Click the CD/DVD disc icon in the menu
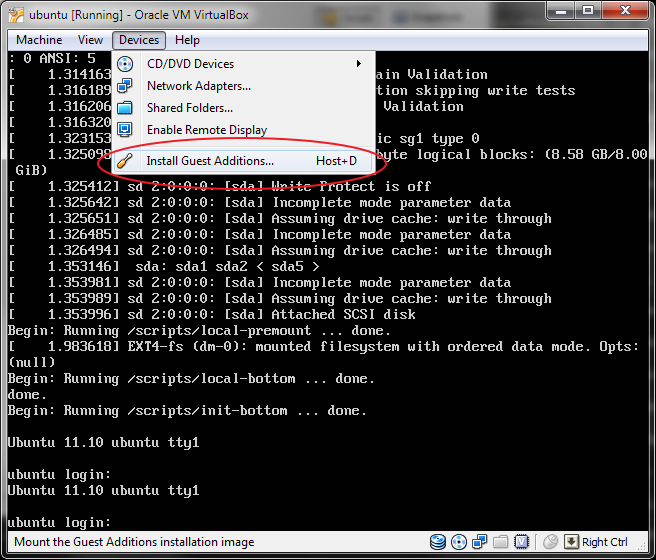This screenshot has height=560, width=656. pos(125,64)
